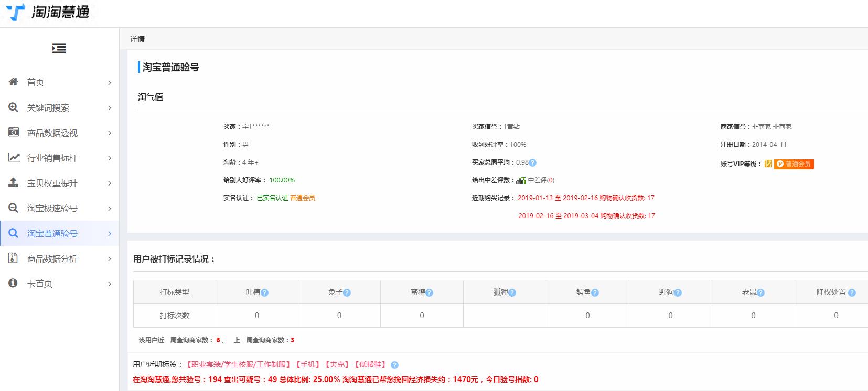Viewport: 868px width, 391px height.
Task: Click help icon next to 买家总周平均
Action: pyautogui.click(x=533, y=162)
